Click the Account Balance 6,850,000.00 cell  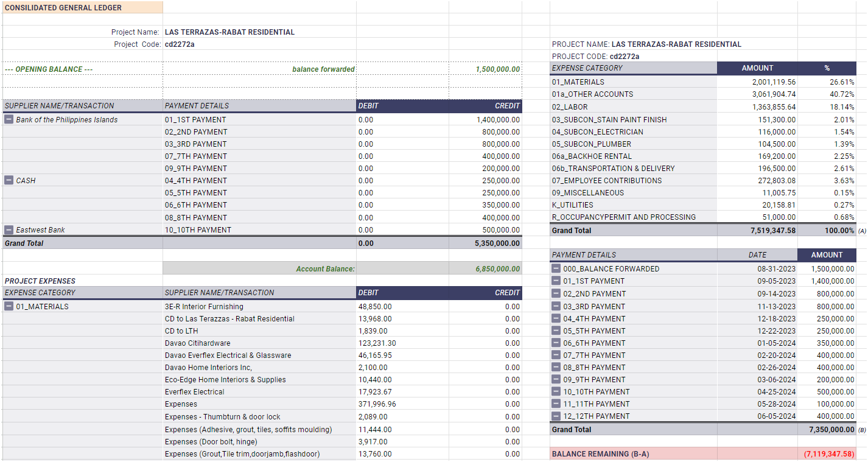pos(485,268)
